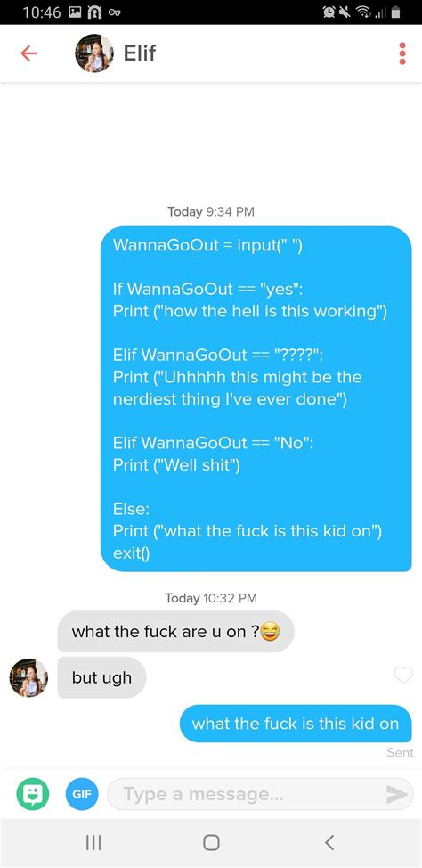The height and width of the screenshot is (868, 422).
Task: Tap Elif's name in header
Action: click(x=140, y=53)
